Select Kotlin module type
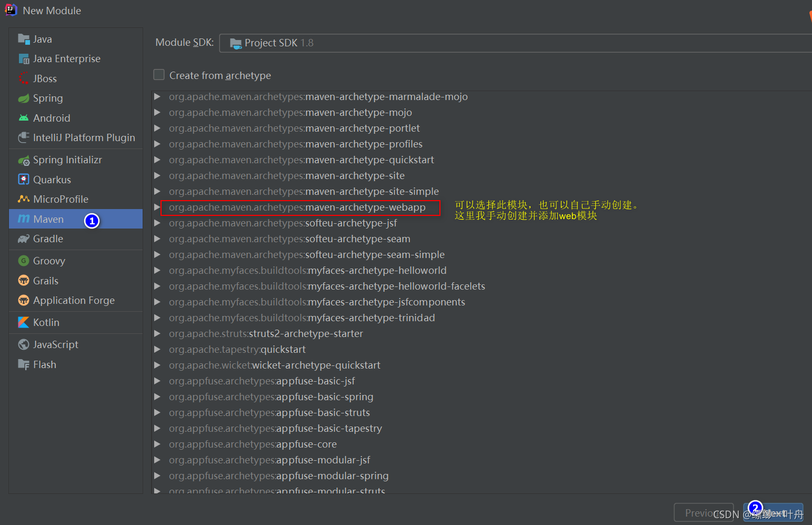The height and width of the screenshot is (525, 812). (x=76, y=322)
